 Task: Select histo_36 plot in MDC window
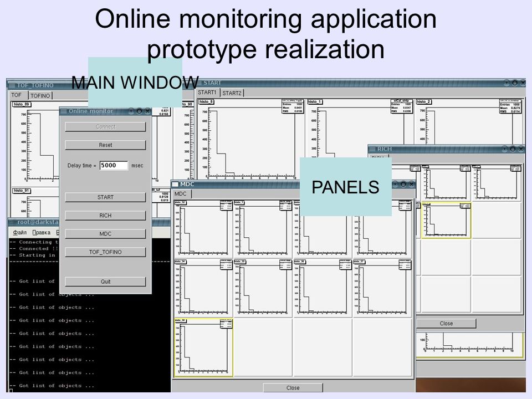click(x=323, y=288)
